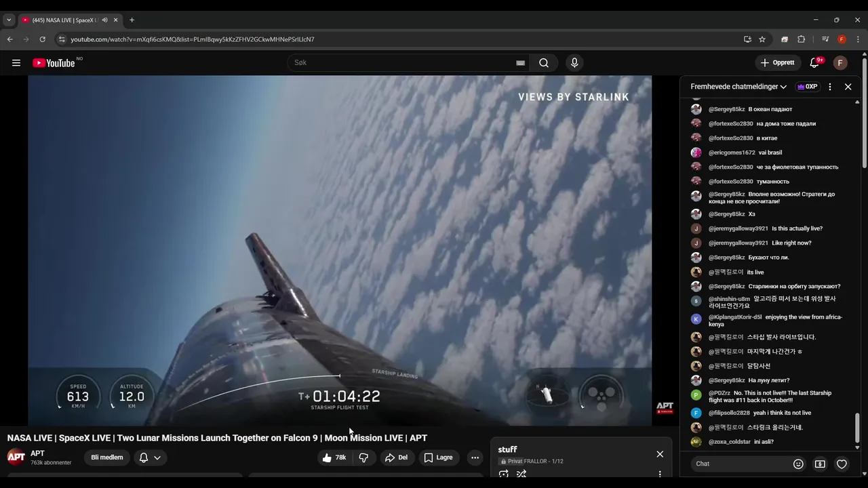Viewport: 868px width, 488px height.
Task: Open the browser extensions puzzle icon
Action: coord(801,39)
